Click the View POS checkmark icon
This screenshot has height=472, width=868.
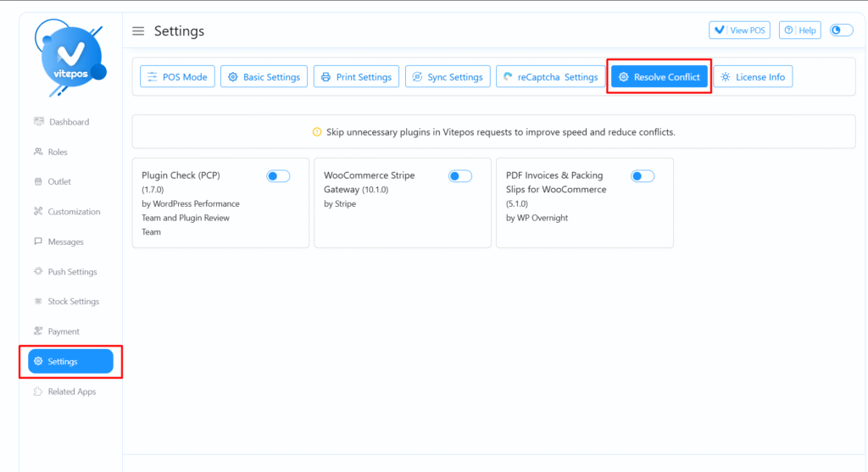719,30
